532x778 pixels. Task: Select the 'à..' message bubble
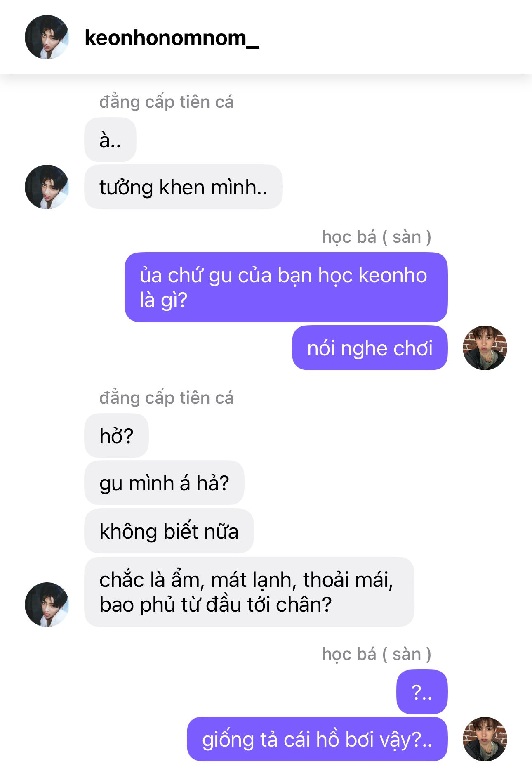110,140
